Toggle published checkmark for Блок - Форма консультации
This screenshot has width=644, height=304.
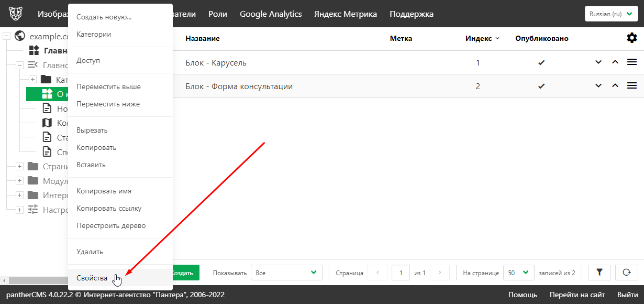541,86
